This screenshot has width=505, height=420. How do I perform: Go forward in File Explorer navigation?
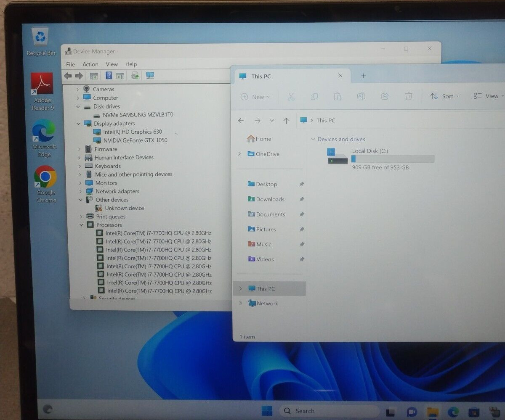tap(257, 121)
